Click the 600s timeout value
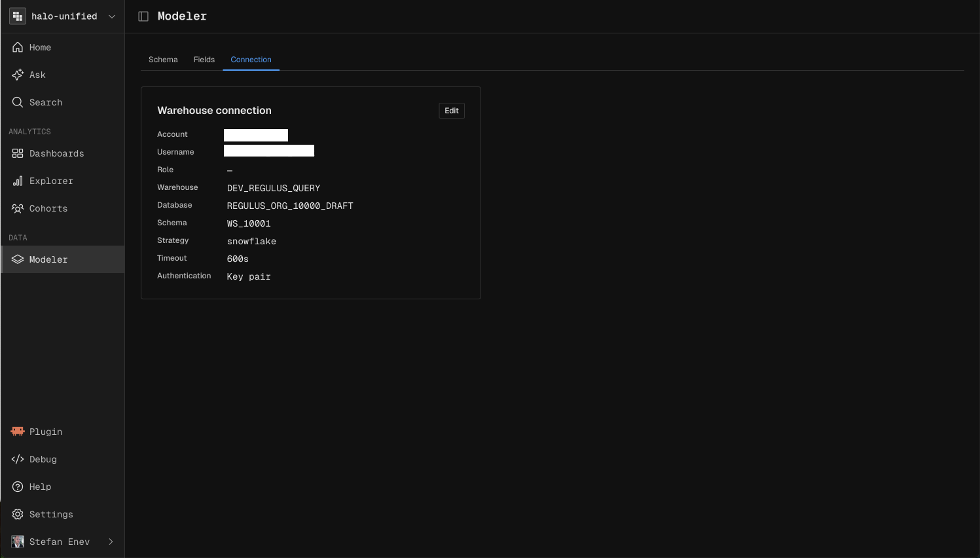Viewport: 980px width, 558px height. tap(238, 259)
